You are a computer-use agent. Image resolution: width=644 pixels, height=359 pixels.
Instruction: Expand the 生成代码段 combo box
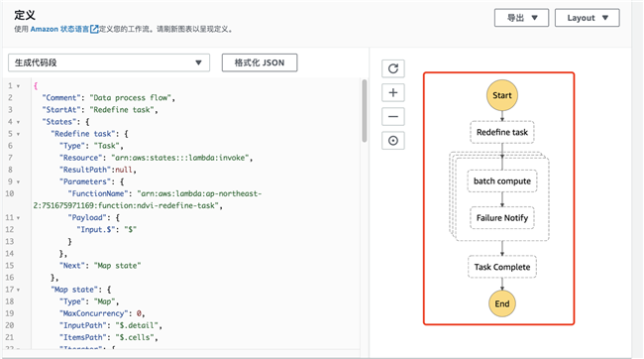click(x=109, y=62)
